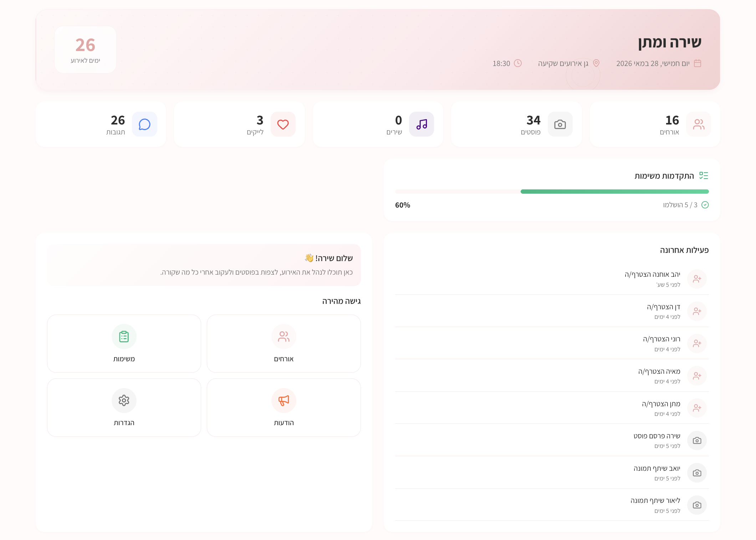Click the user-plus icon for דן הצטרף/ה
This screenshot has height=540, width=756.
[x=697, y=311]
